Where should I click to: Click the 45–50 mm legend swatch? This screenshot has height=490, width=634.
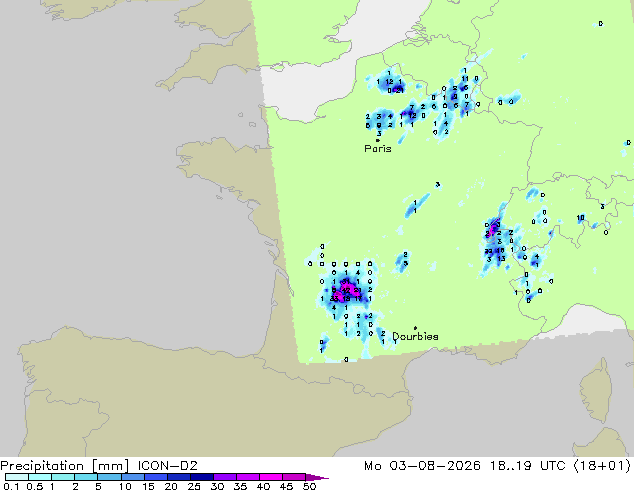[x=294, y=477]
